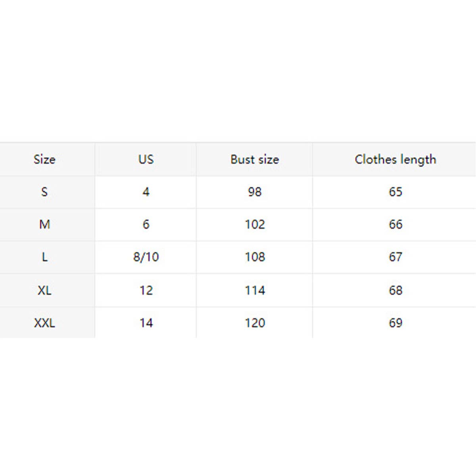Image resolution: width=476 pixels, height=476 pixels.
Task: Select the M size row label
Action: click(x=44, y=225)
